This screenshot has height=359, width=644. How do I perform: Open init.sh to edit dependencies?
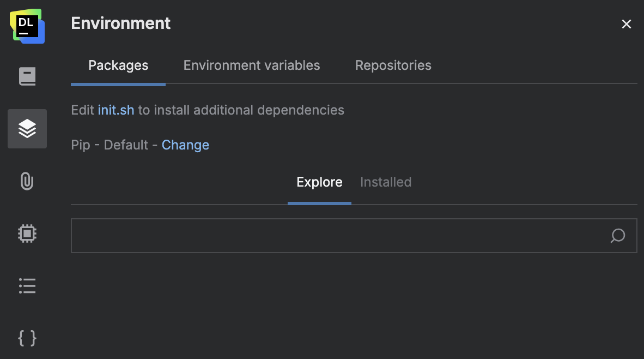(116, 110)
